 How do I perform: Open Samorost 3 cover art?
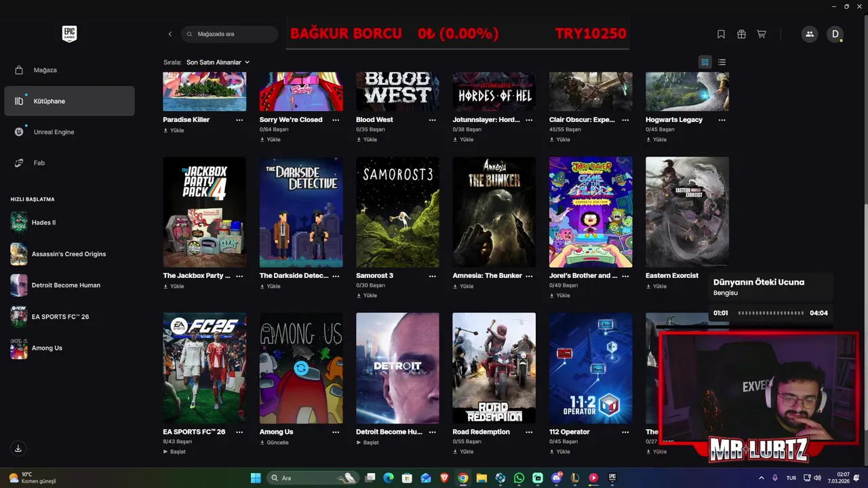tap(397, 212)
